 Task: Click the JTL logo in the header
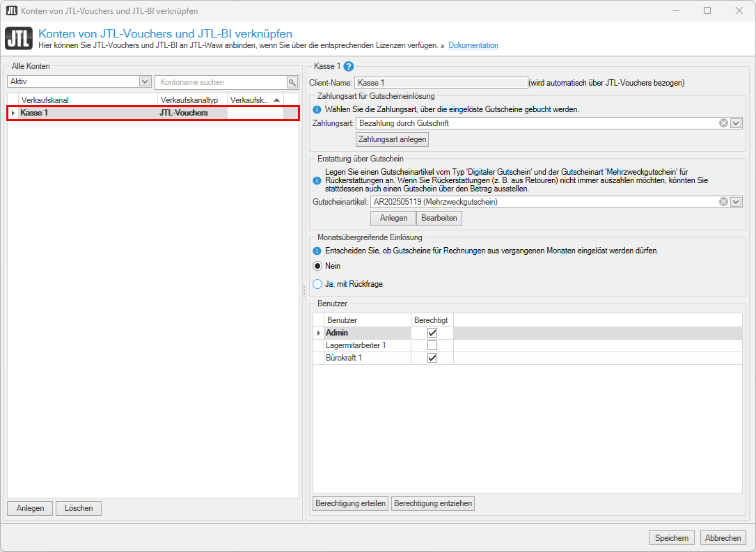point(17,39)
